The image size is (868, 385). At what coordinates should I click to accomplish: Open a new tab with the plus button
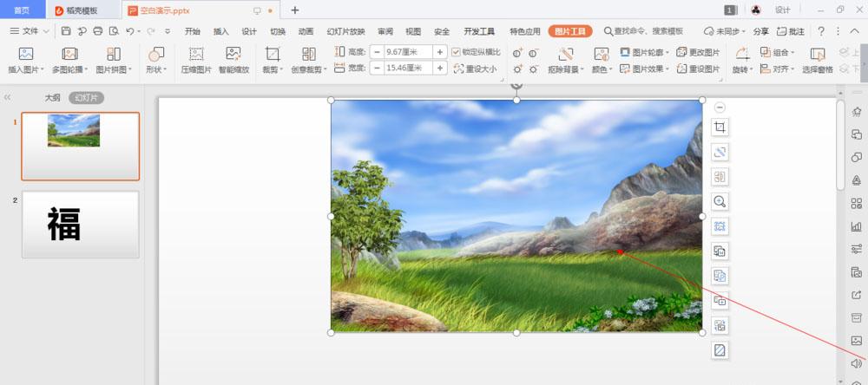click(x=295, y=10)
